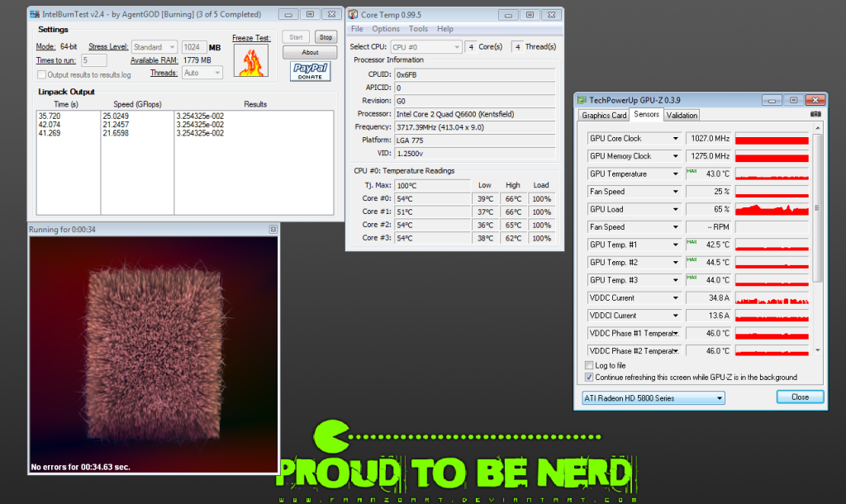Select the Sensors tab in GPU-Z

point(646,114)
